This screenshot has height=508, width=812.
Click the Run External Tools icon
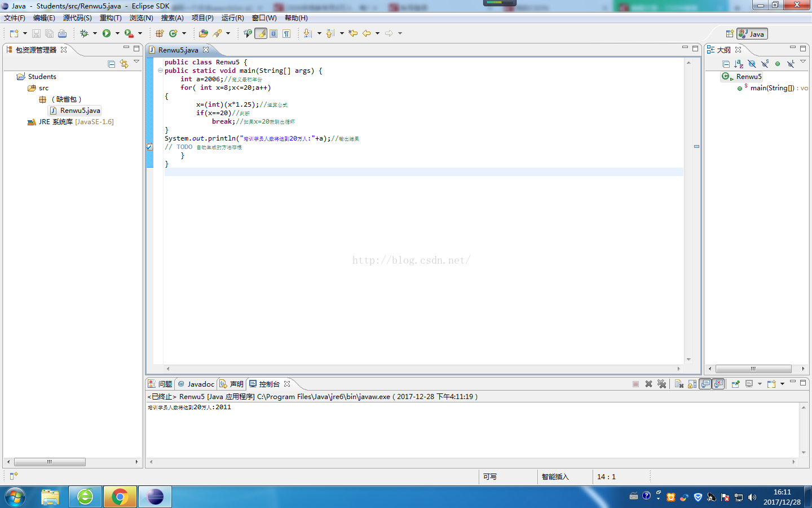tap(129, 33)
